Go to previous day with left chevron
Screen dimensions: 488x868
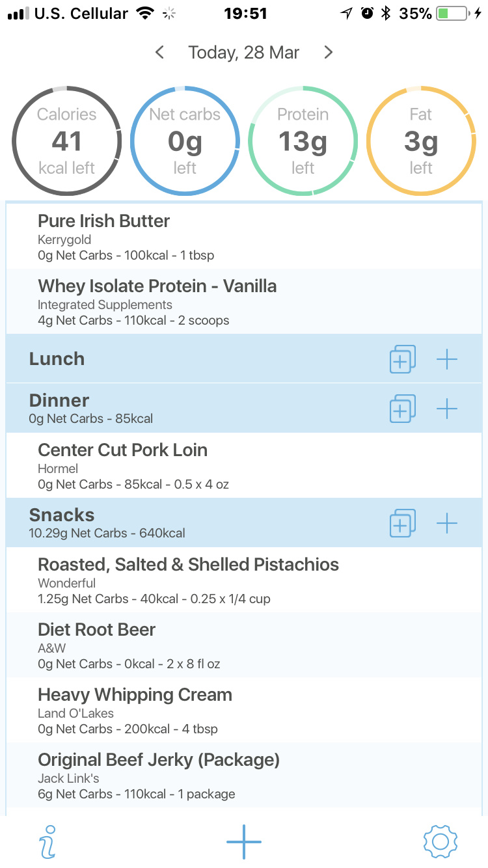159,53
